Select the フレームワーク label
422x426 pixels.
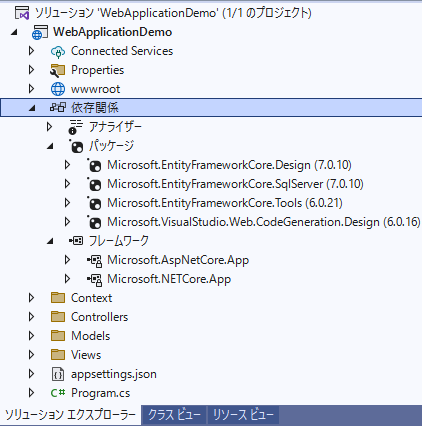coord(119,241)
